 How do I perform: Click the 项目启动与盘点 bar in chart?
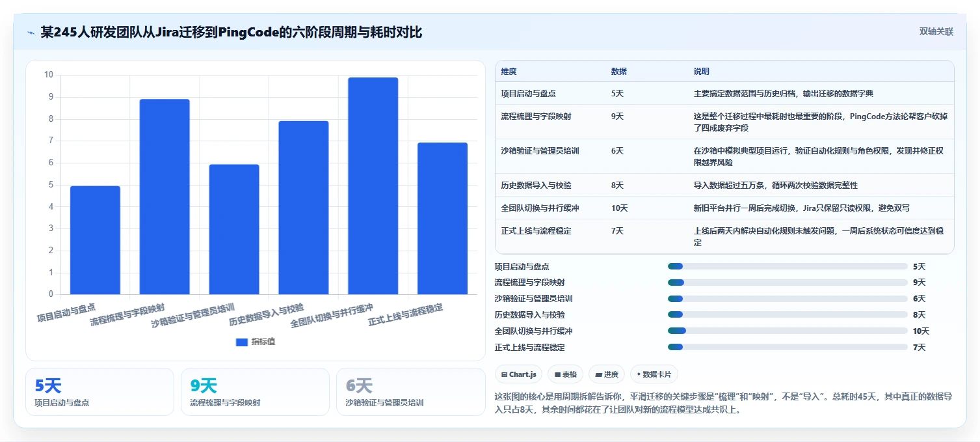(x=95, y=240)
